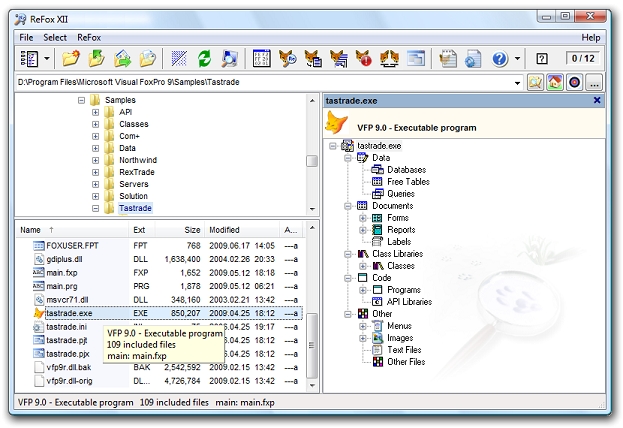Image resolution: width=623 pixels, height=428 pixels.
Task: Open the Select menu
Action: [x=55, y=37]
